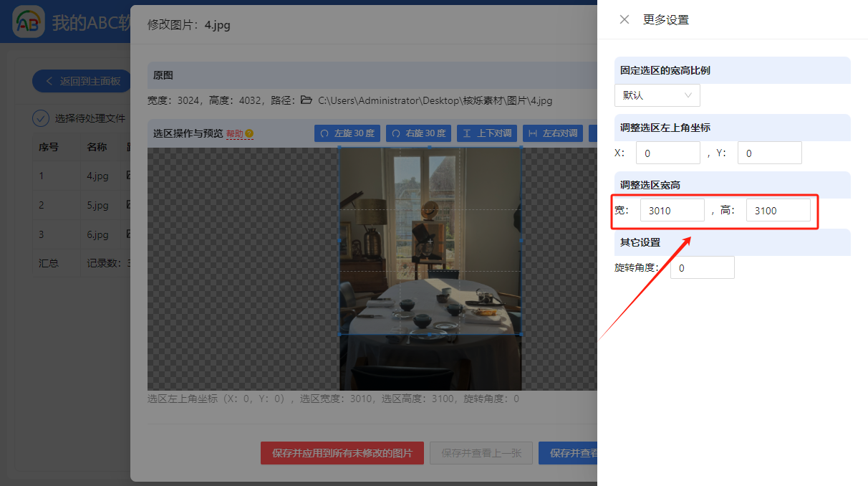The width and height of the screenshot is (868, 486).
Task: Select the 4.jpg row name in the file table
Action: click(x=97, y=176)
